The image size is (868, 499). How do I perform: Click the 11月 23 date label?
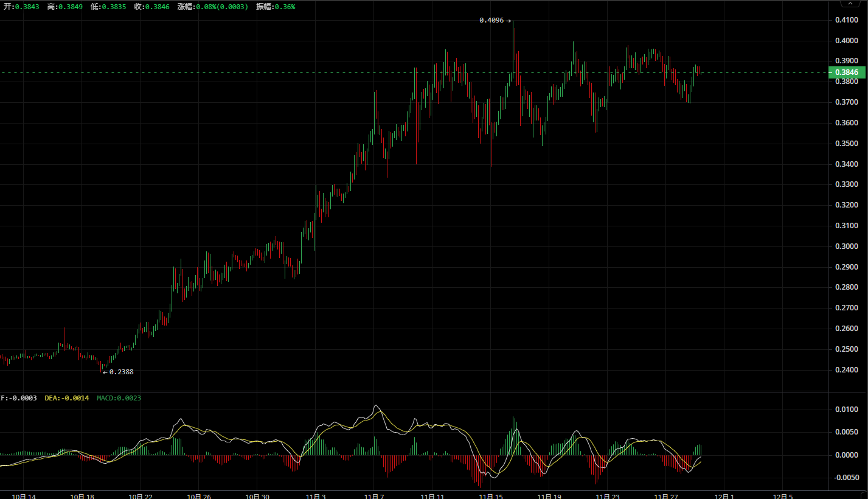coord(608,496)
